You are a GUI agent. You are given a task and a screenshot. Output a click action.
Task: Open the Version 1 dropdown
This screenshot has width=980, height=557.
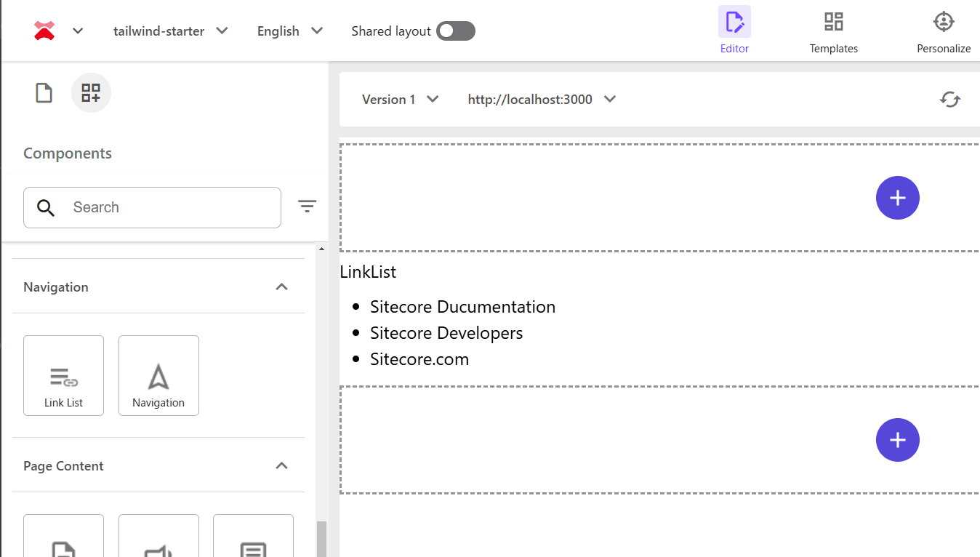tap(401, 100)
